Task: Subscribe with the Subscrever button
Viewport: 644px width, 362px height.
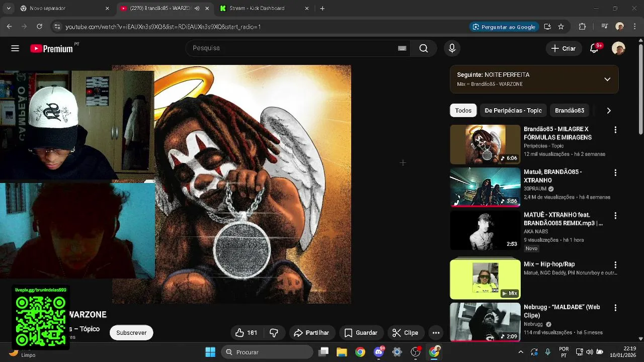Action: pyautogui.click(x=131, y=333)
